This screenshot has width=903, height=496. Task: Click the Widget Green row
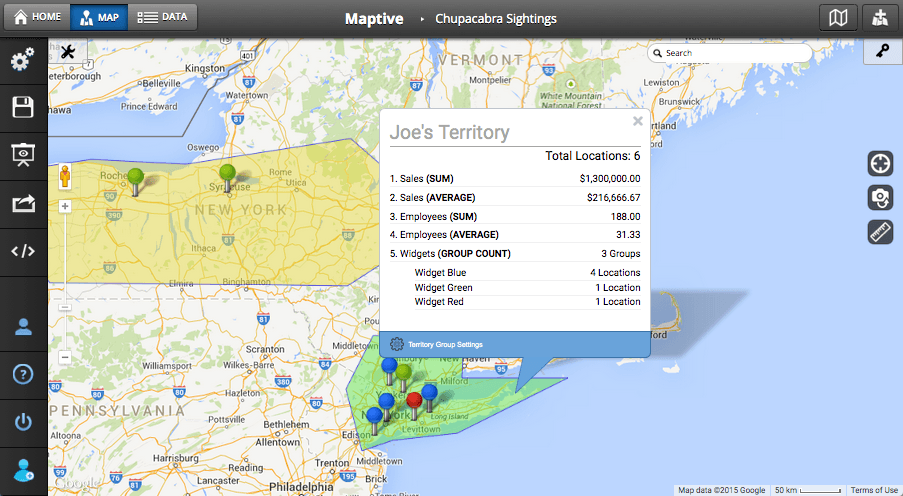point(527,287)
